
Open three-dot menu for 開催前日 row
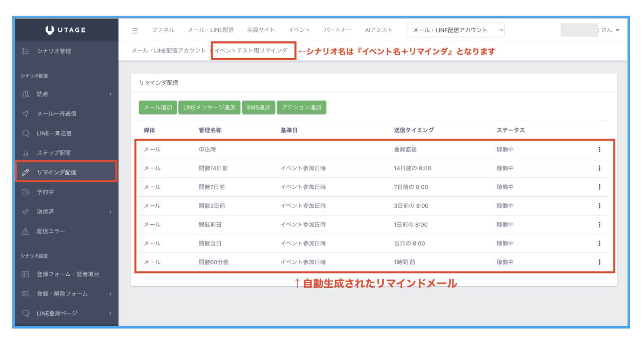click(x=599, y=225)
